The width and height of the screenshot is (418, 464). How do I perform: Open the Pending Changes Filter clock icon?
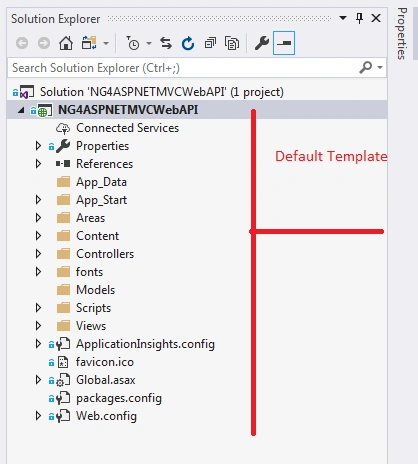click(x=133, y=43)
